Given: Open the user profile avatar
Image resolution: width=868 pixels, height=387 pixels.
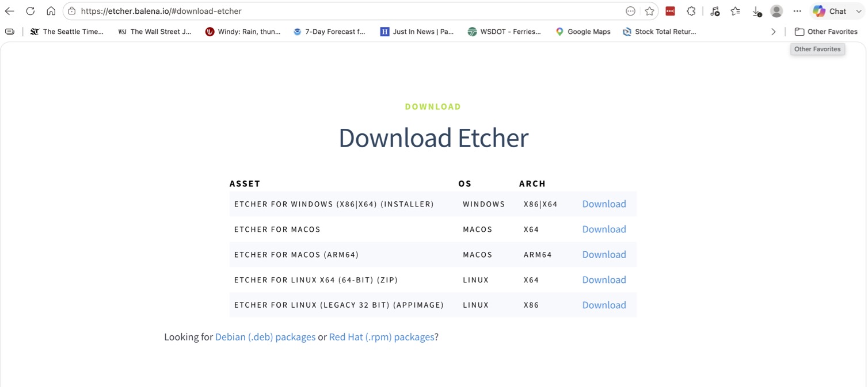Looking at the screenshot, I should coord(776,11).
